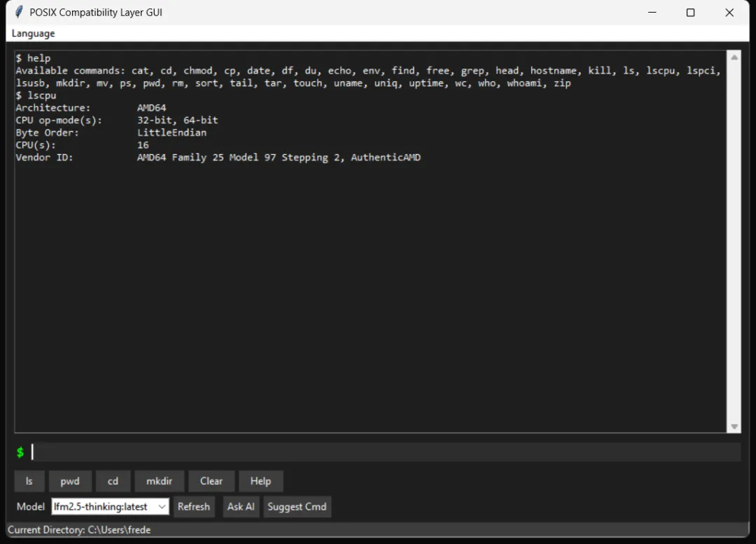Run the pwd quick button
This screenshot has height=544, width=756.
[70, 481]
